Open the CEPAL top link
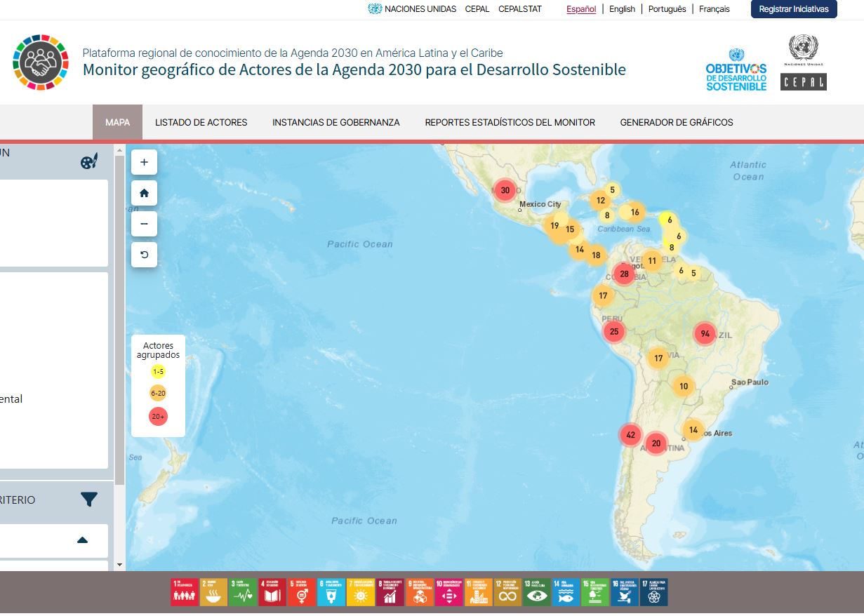Viewport: 864px width, 616px height. (477, 9)
